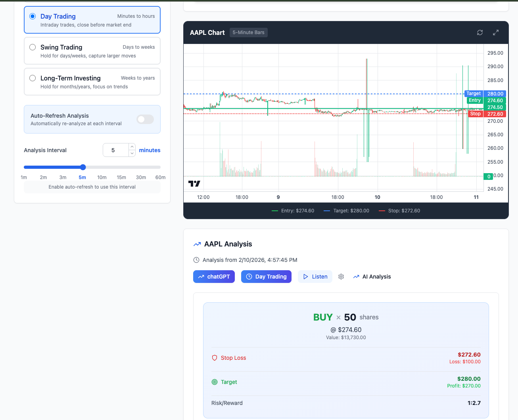Click the Day Trading pill in the analysis toolbar

tap(266, 276)
